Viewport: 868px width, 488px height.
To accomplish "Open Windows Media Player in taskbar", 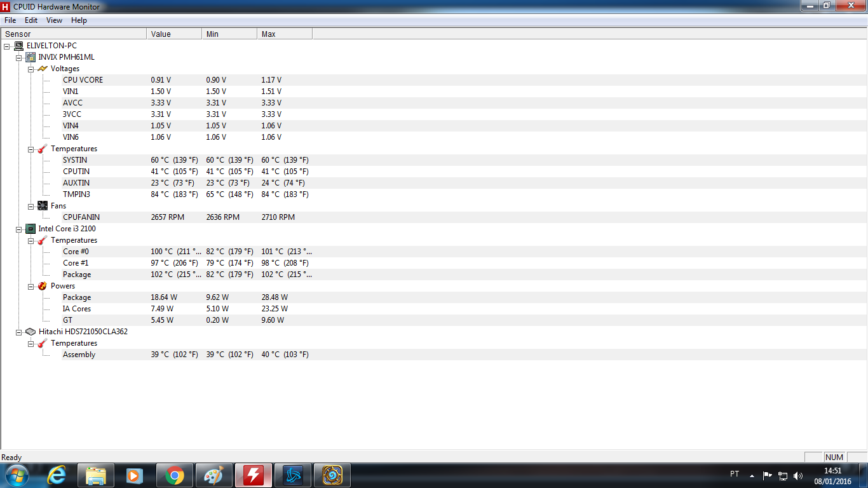I will pyautogui.click(x=135, y=475).
